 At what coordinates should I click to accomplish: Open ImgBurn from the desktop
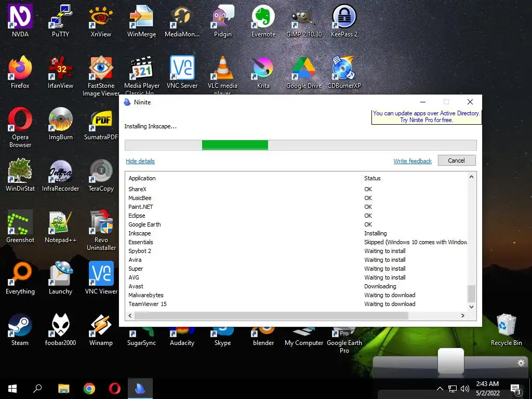click(x=60, y=124)
